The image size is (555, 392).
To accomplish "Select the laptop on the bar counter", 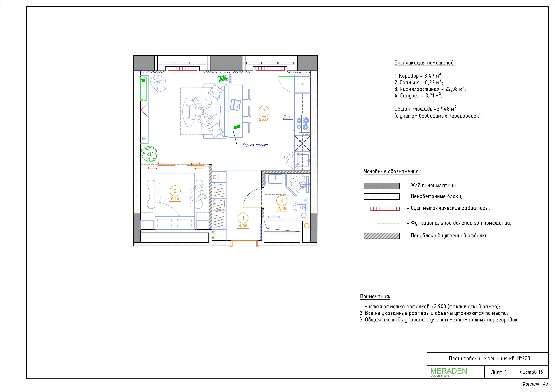I will 235,105.
